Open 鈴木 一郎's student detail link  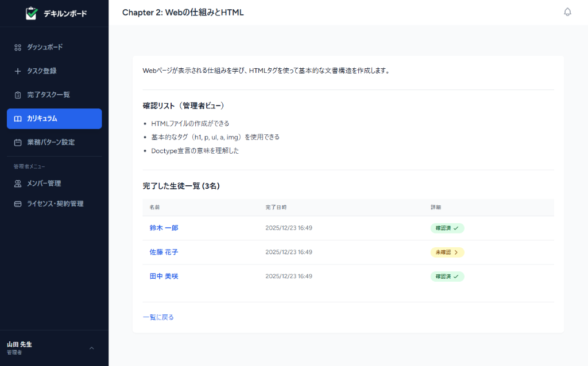163,228
